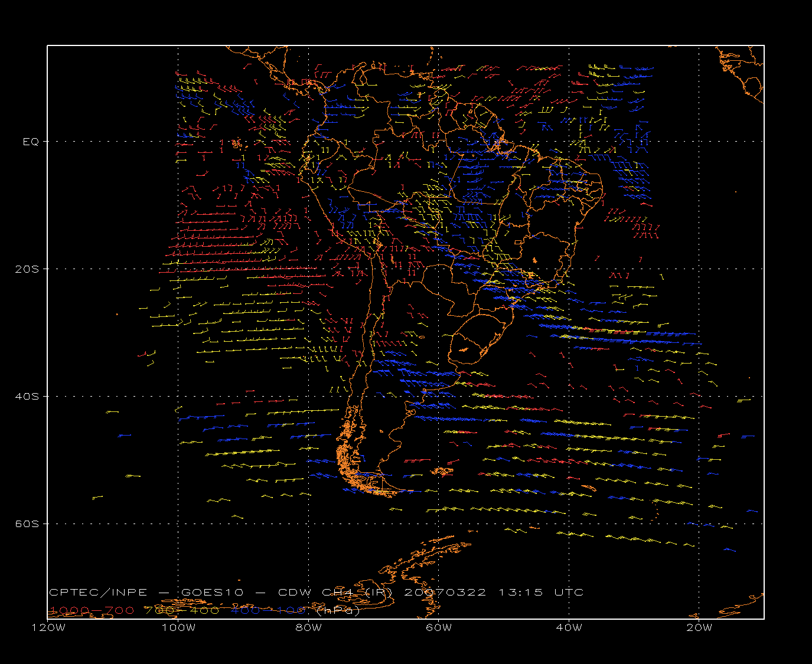Click the 13:15 UTC time in the caption
The height and width of the screenshot is (664, 812).
pos(542,592)
